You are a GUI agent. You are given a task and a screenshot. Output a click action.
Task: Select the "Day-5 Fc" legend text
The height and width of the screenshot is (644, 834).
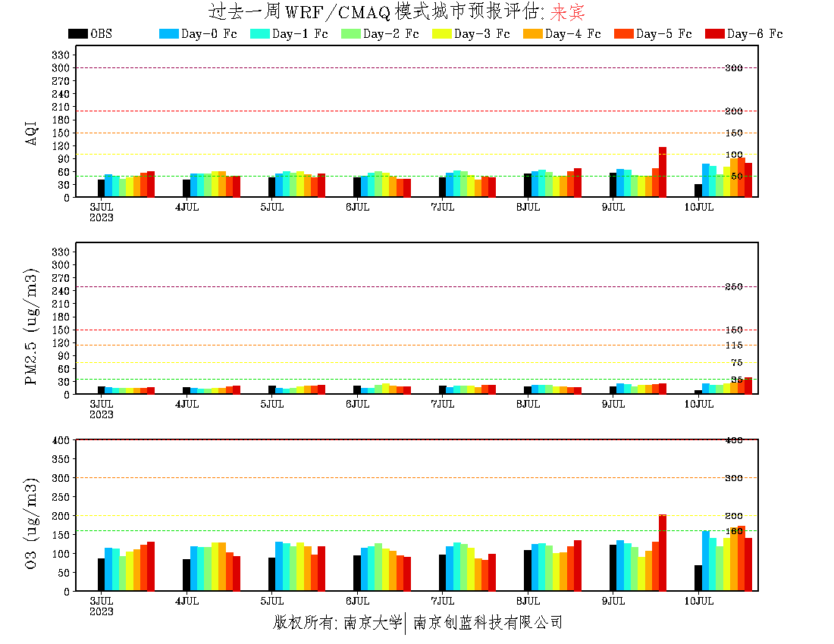coord(663,33)
